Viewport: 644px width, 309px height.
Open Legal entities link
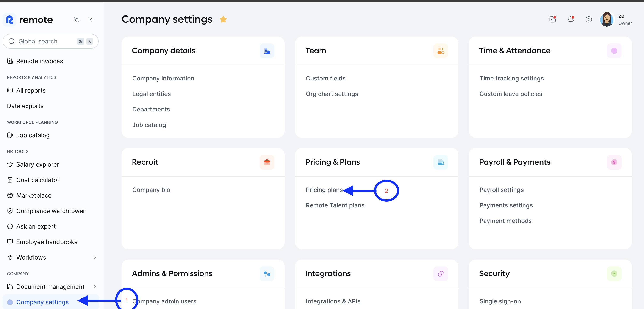coord(152,94)
